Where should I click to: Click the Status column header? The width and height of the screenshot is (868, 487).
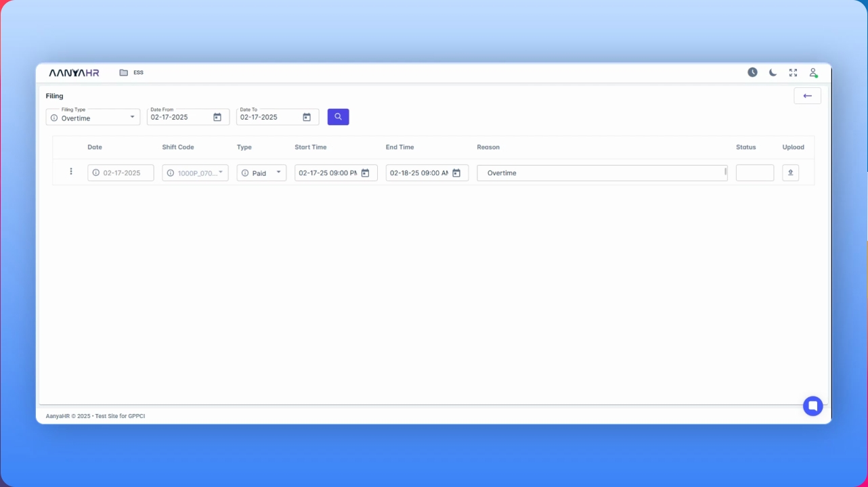[746, 147]
